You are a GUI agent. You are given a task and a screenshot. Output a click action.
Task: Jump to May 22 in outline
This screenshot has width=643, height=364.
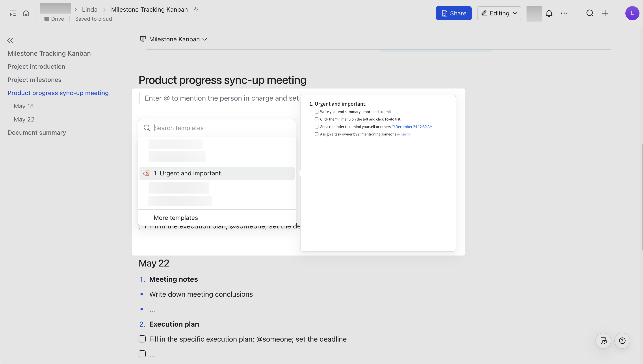[x=24, y=119]
